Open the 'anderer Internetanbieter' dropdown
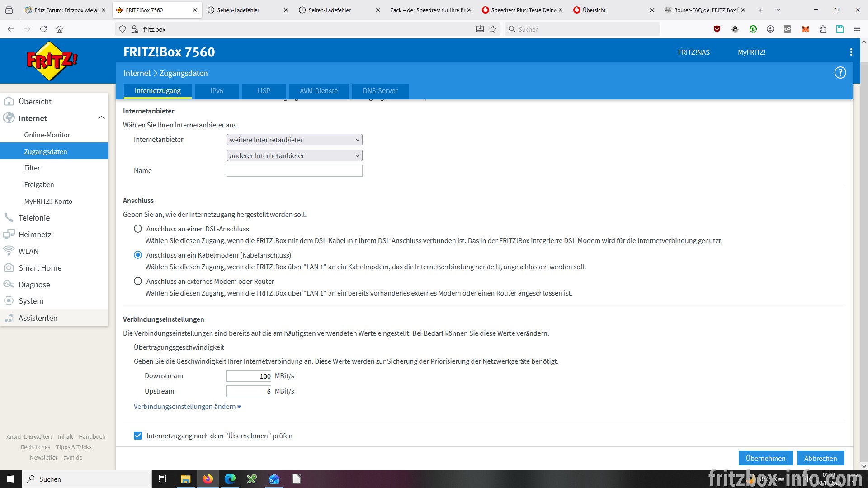 pyautogui.click(x=294, y=155)
